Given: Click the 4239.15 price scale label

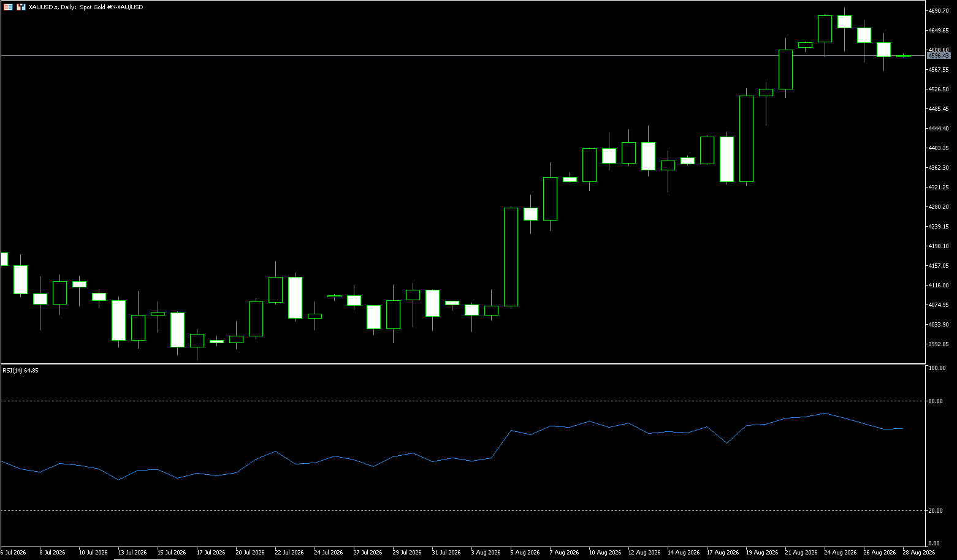Looking at the screenshot, I should 939,227.
